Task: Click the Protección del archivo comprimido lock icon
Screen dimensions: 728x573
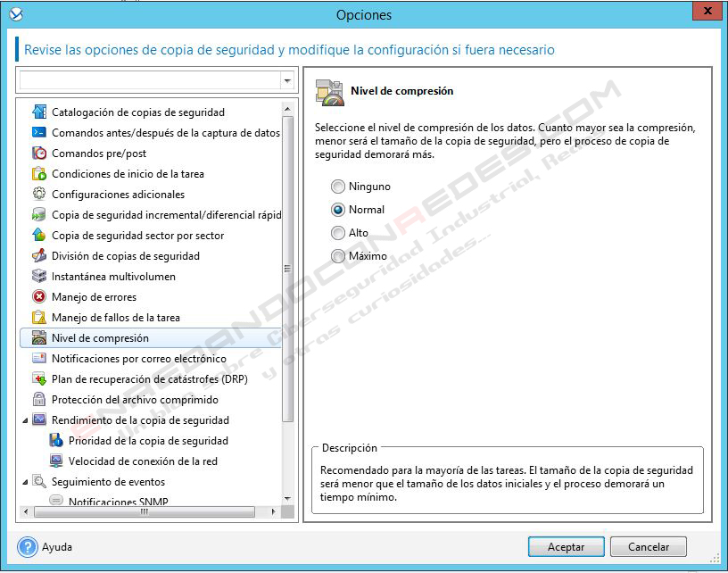Action: click(38, 400)
